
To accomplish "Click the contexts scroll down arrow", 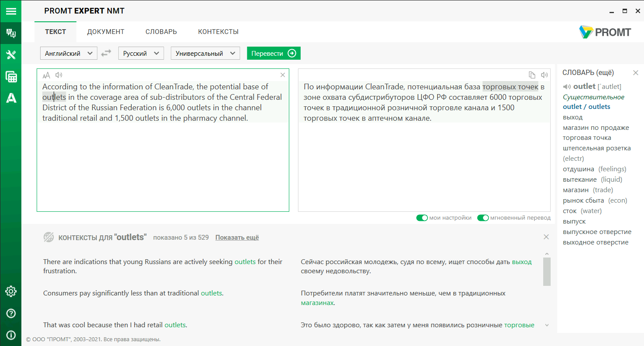I will pyautogui.click(x=547, y=325).
